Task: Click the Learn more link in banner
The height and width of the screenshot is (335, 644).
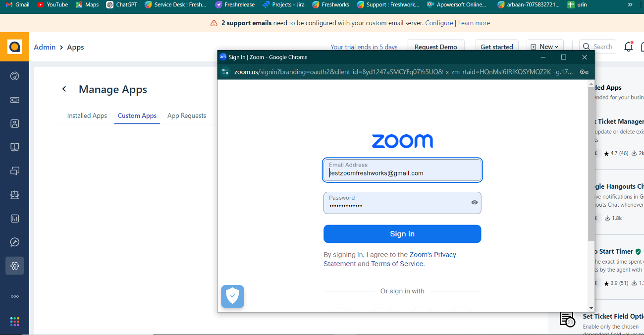Action: [474, 23]
